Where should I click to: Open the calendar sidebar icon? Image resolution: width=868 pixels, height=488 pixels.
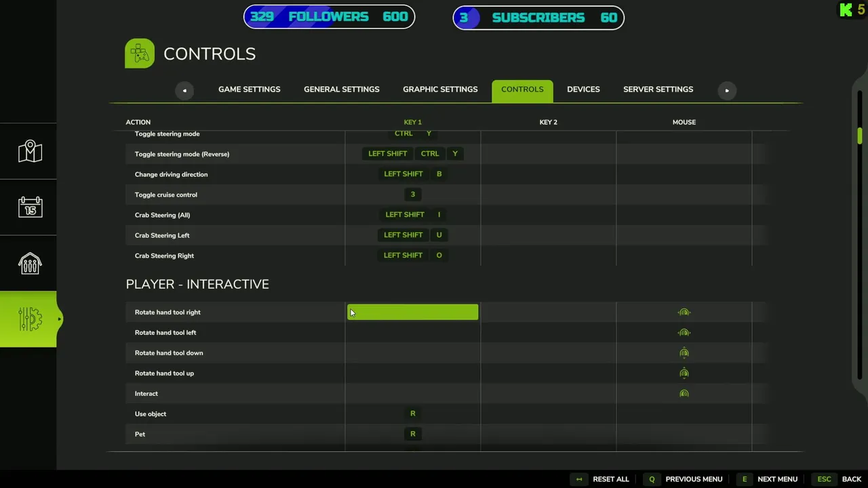coord(30,207)
